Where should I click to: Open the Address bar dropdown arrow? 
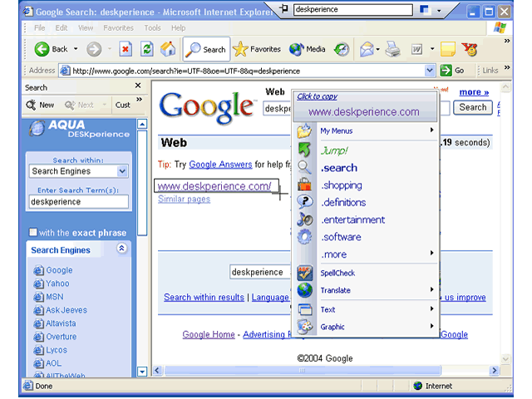(430, 71)
